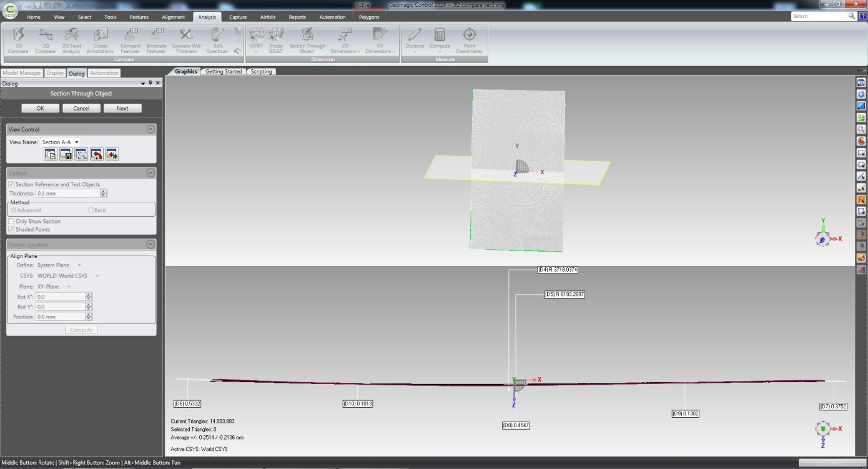
Task: Click OK in Section Through Object dialog
Action: click(40, 108)
